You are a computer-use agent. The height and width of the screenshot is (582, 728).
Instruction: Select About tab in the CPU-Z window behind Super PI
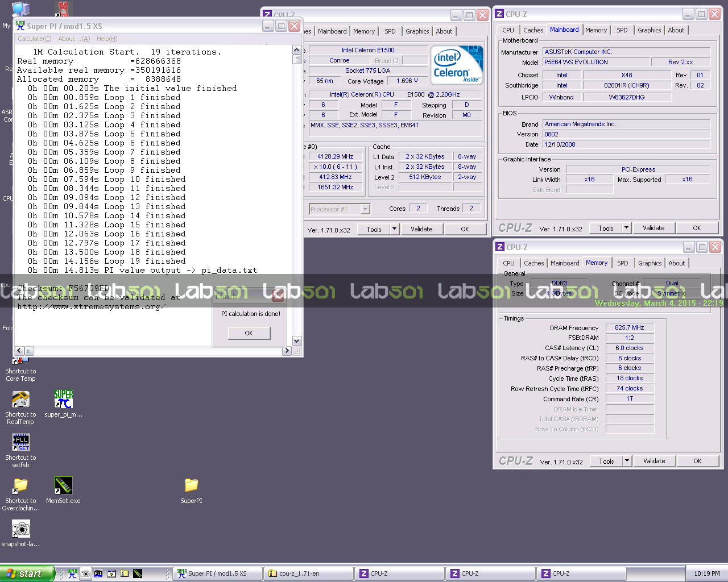click(444, 31)
